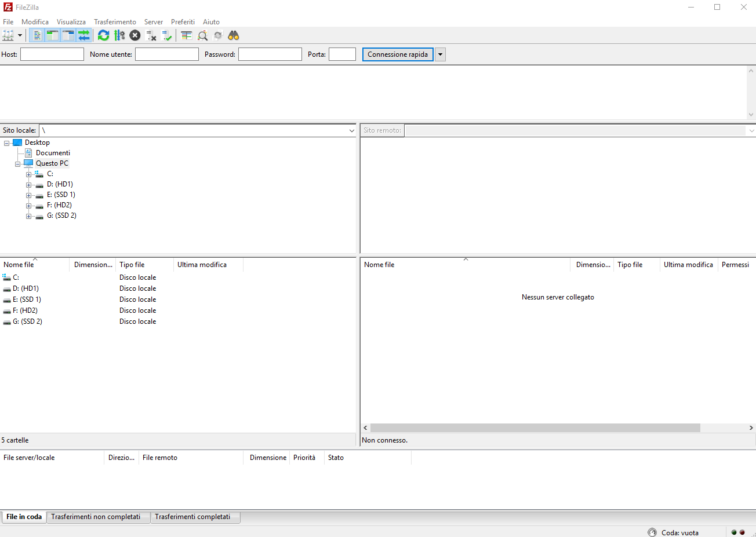The image size is (756, 537).
Task: Click the activity indicator LEDs
Action: tap(738, 532)
